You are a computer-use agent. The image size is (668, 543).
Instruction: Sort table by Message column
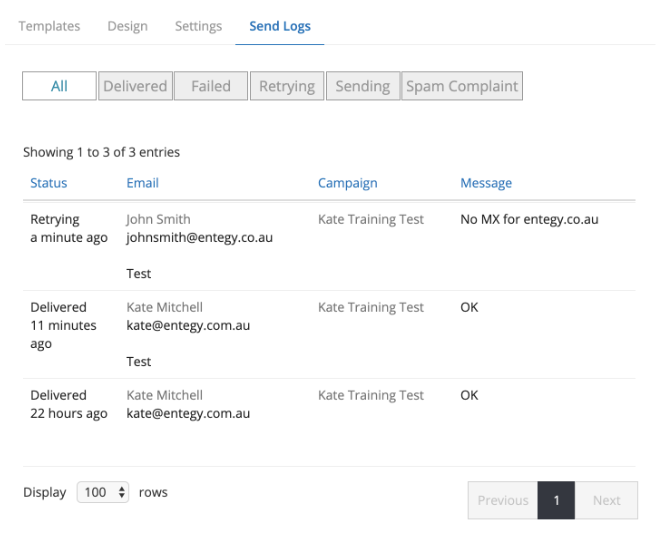point(486,183)
